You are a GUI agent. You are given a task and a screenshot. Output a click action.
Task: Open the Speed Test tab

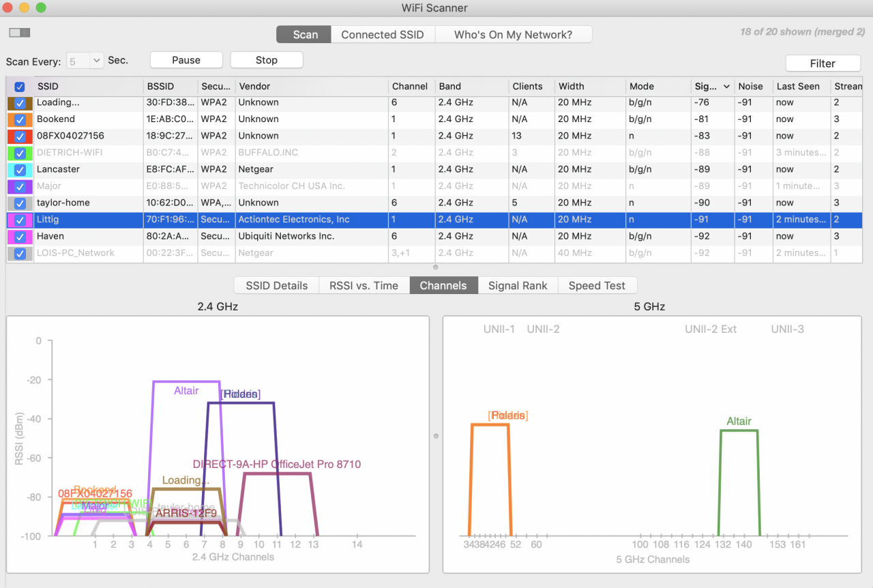(597, 286)
